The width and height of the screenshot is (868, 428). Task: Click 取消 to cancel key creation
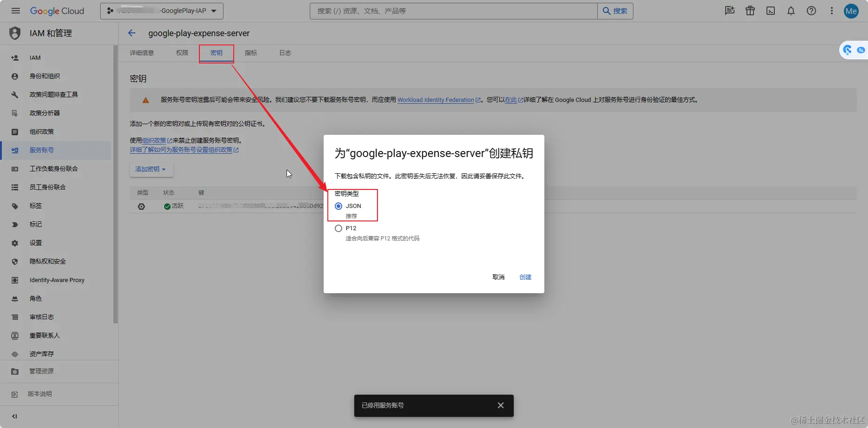(498, 277)
